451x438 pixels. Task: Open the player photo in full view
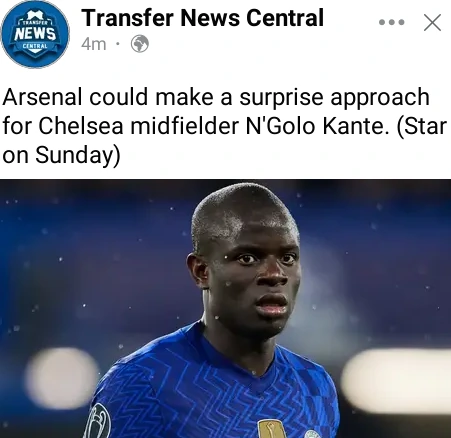tap(225, 309)
